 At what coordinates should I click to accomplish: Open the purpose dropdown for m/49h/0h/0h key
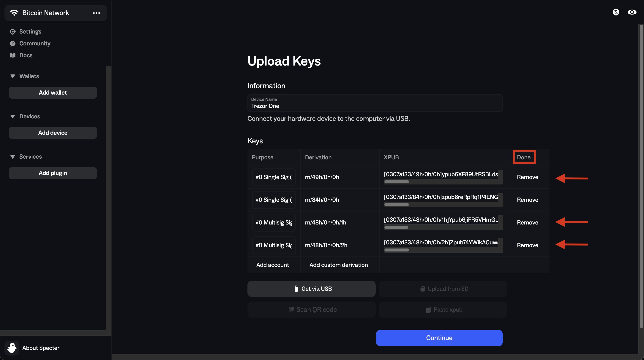[274, 177]
